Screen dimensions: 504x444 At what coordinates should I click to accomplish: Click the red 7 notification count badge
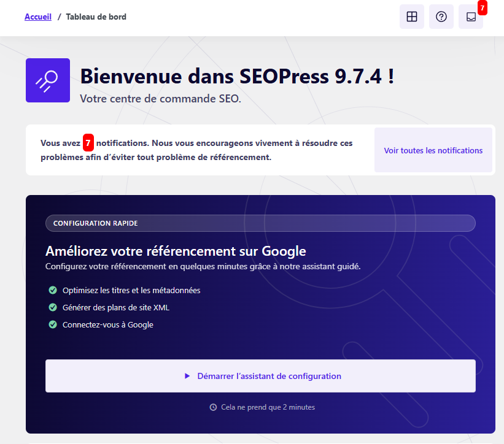point(88,142)
